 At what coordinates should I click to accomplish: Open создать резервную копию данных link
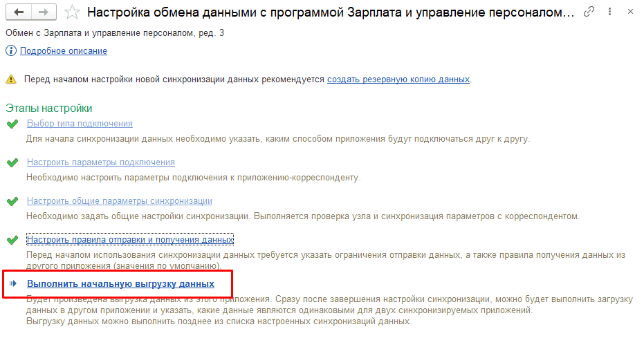pos(398,79)
